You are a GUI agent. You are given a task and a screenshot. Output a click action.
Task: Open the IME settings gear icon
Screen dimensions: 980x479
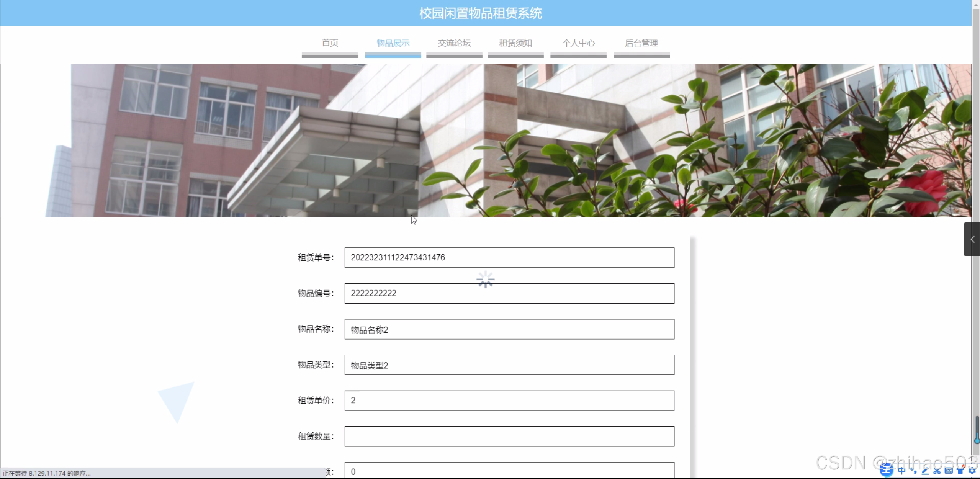pyautogui.click(x=972, y=471)
